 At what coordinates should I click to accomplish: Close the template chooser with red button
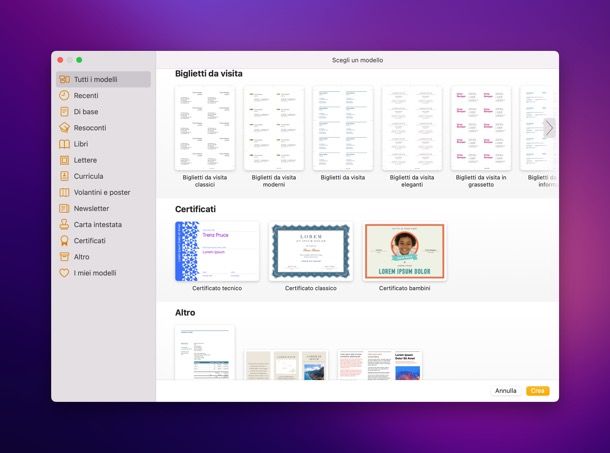pos(60,60)
